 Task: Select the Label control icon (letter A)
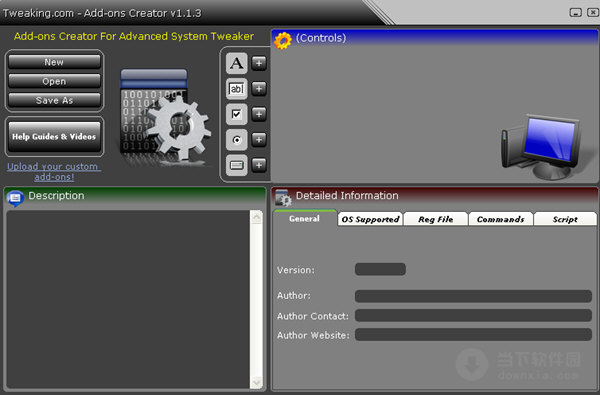236,63
